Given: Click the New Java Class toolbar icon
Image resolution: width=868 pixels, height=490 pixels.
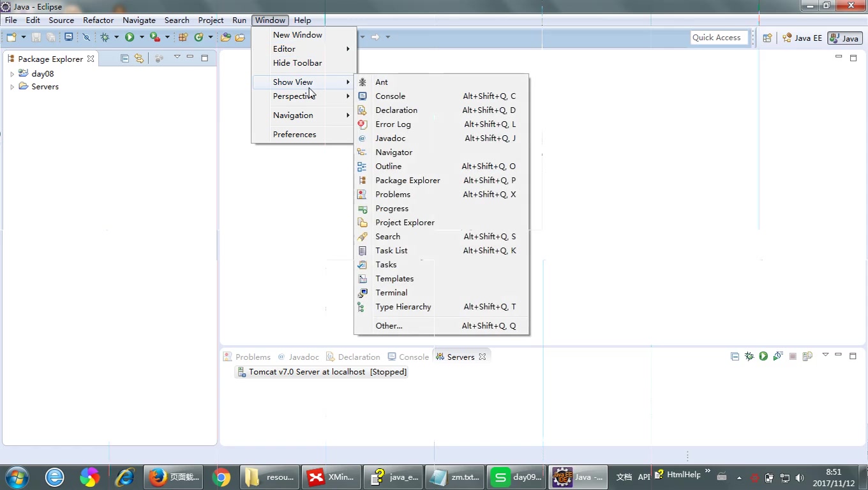Looking at the screenshot, I should point(199,38).
